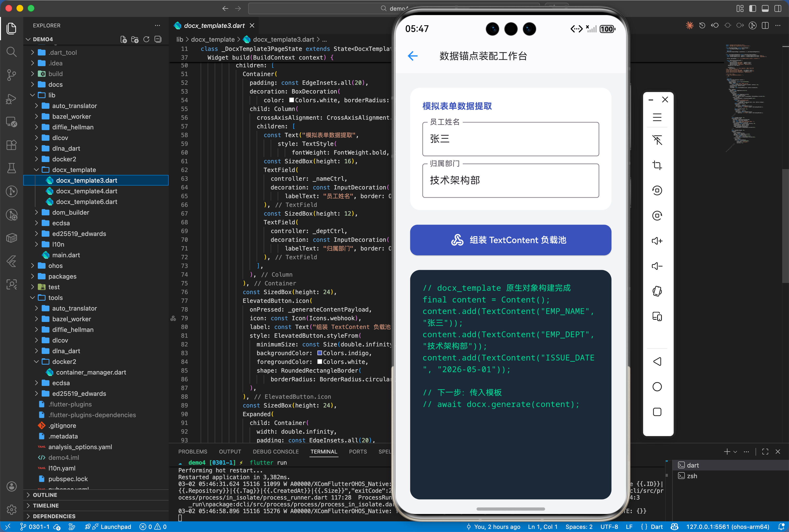
Task: Click the errors and warnings count
Action: (x=153, y=527)
